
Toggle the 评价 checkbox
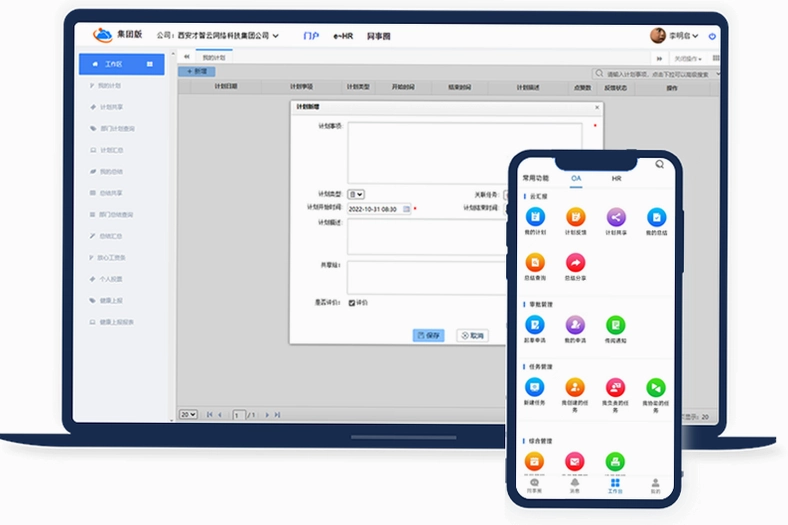tap(352, 303)
